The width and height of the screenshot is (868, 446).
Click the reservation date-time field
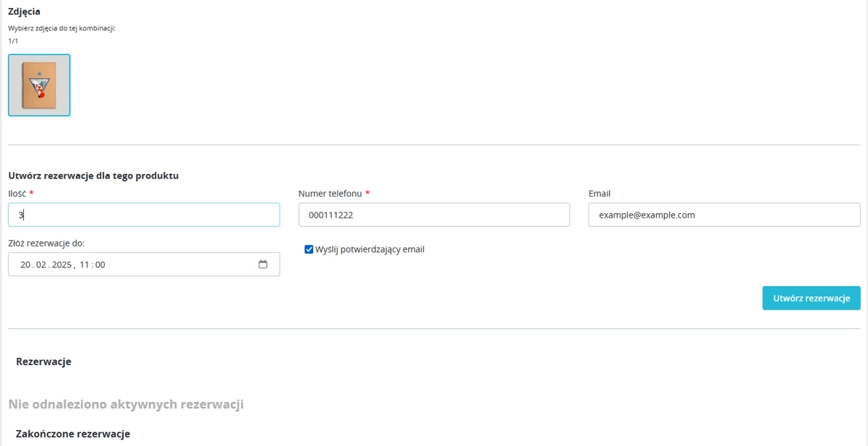(144, 265)
